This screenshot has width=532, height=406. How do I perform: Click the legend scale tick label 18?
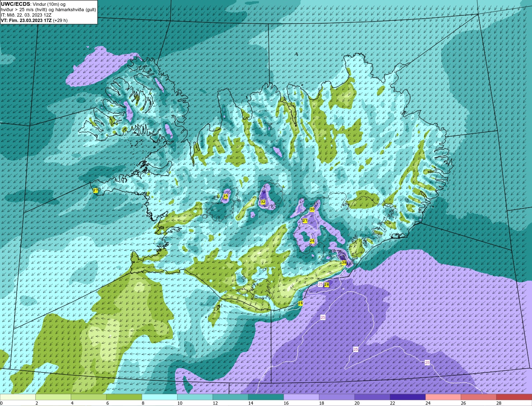321,403
